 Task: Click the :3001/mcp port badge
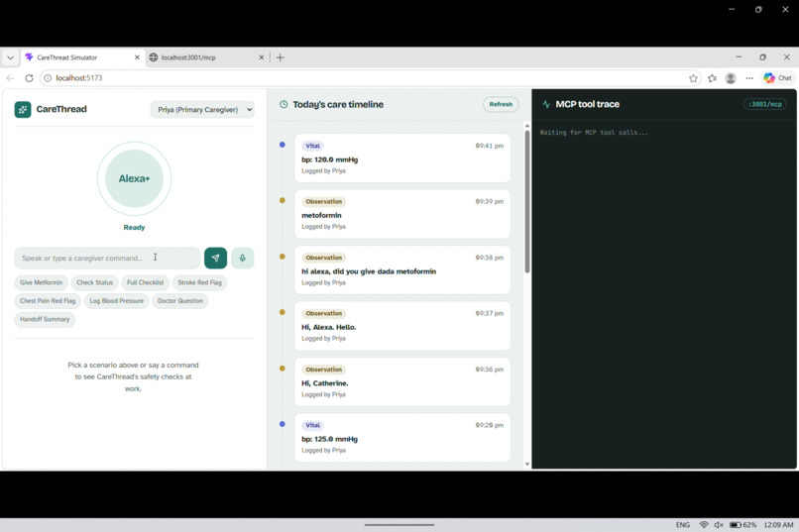point(765,104)
